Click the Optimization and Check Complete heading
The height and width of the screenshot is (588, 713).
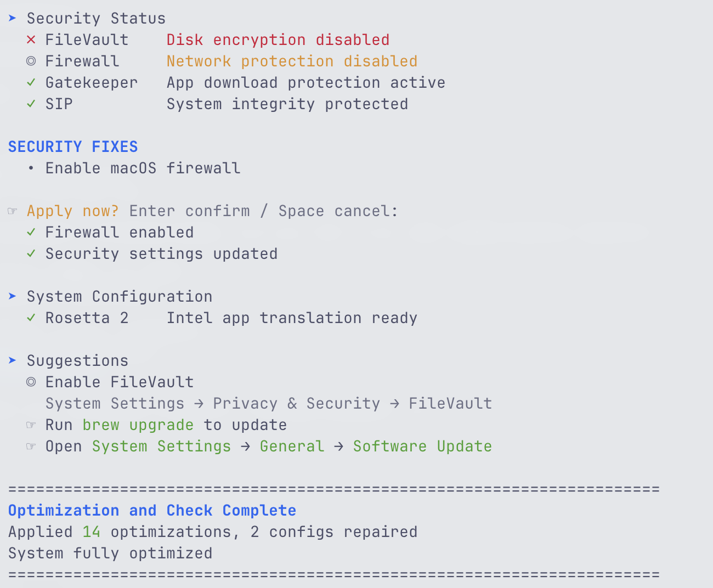coord(152,511)
